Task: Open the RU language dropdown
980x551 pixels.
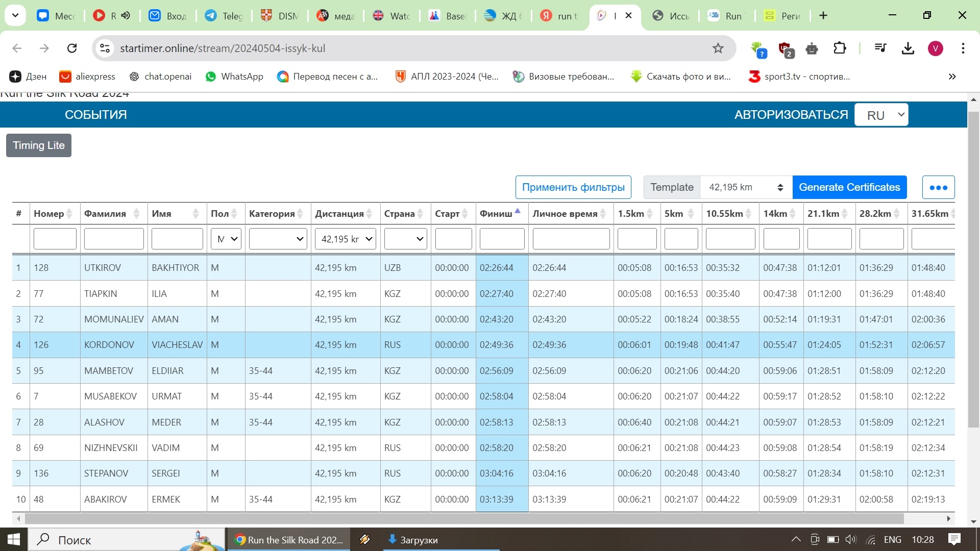Action: [881, 115]
